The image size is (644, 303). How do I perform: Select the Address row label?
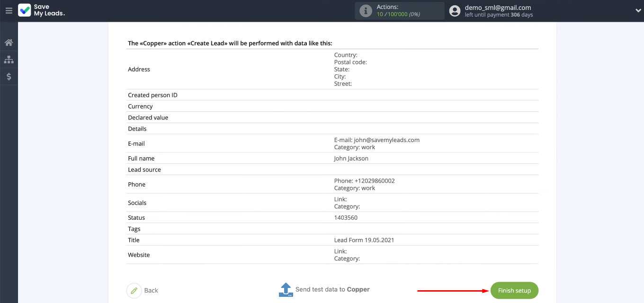(x=139, y=69)
